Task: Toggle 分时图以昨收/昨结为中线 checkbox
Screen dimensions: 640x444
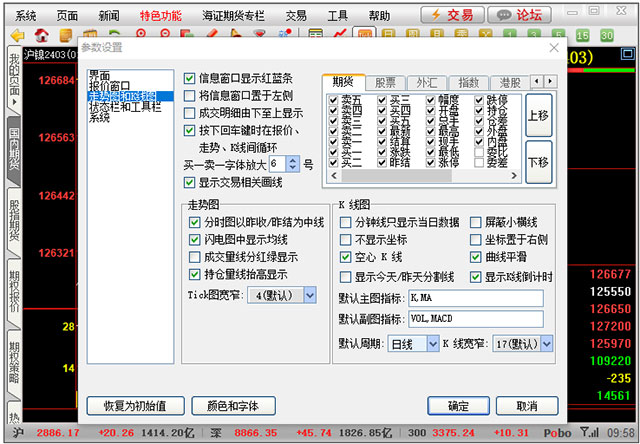Action: click(x=195, y=222)
